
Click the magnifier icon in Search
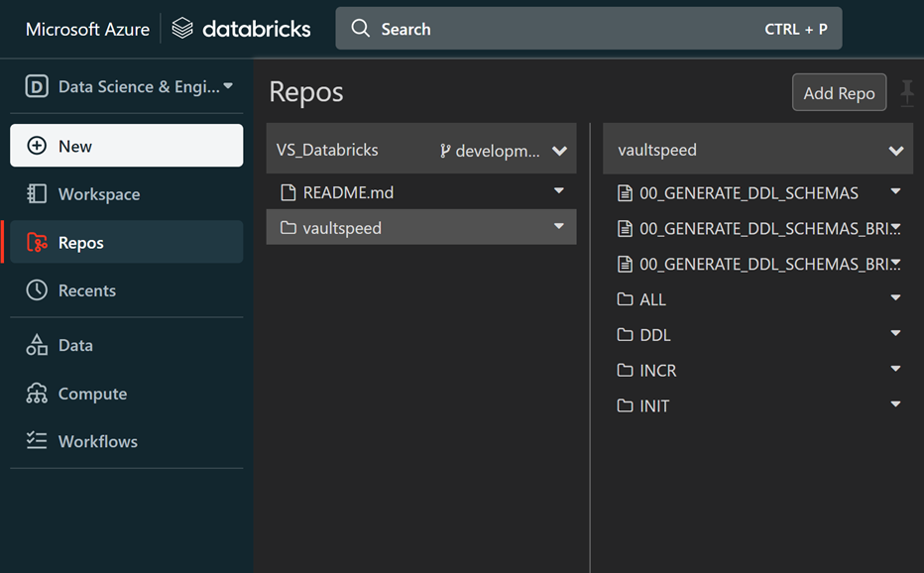tap(361, 29)
